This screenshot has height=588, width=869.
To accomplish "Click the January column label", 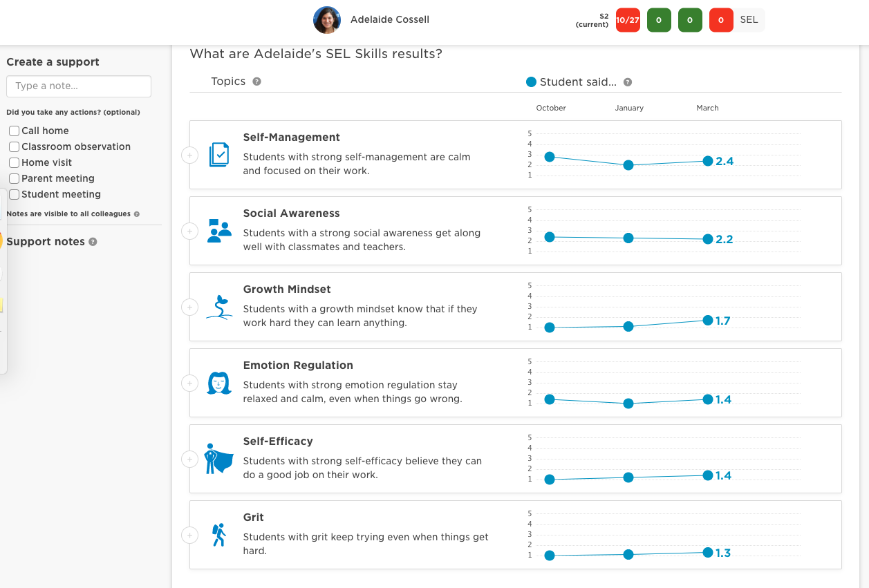I will [x=629, y=108].
